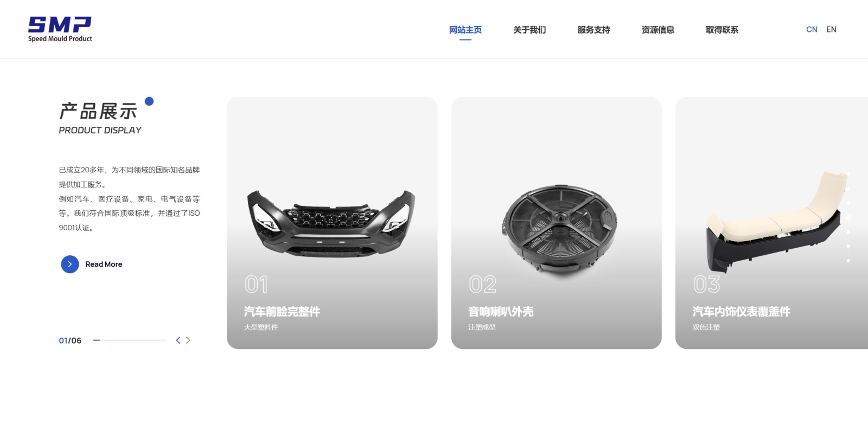Open the 汽车内饰仪表覆盖件 product card
The image size is (868, 446).
coord(771,223)
